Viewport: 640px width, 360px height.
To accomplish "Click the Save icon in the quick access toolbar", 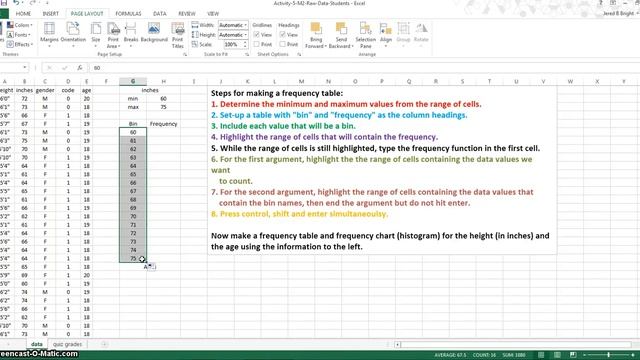I will (x=4, y=3).
